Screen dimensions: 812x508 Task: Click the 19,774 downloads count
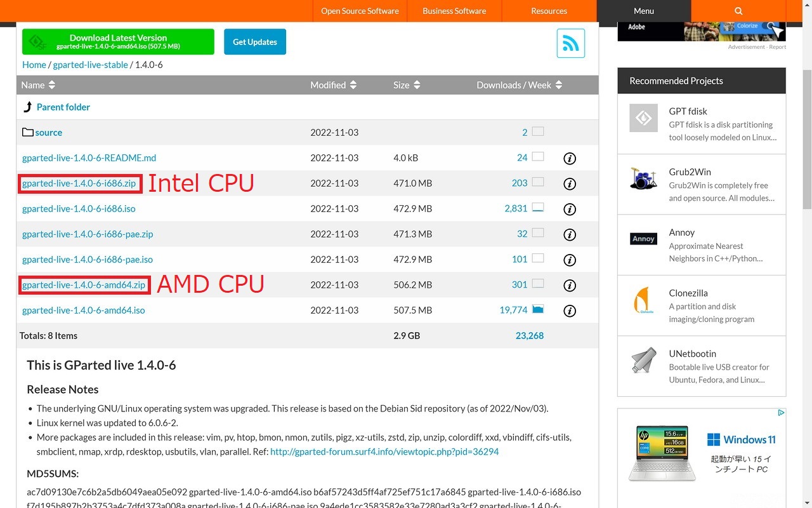pyautogui.click(x=514, y=311)
